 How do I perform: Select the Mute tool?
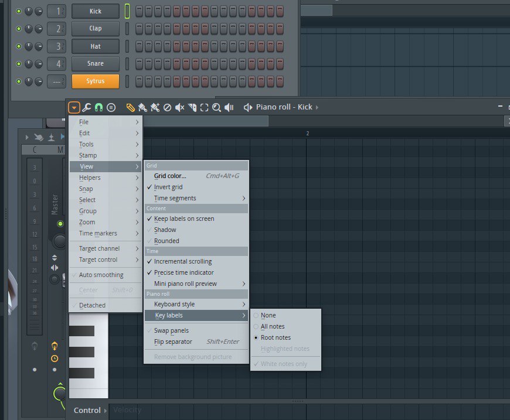pyautogui.click(x=179, y=107)
